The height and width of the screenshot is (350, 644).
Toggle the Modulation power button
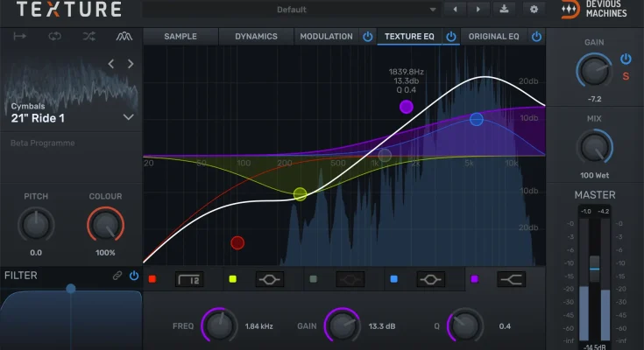pos(368,37)
